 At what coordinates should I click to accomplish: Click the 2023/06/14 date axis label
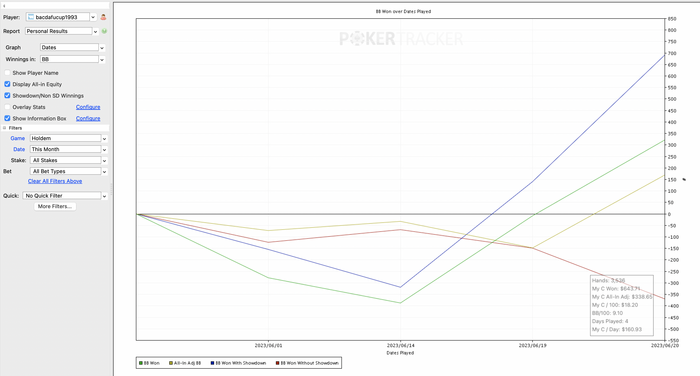400,346
